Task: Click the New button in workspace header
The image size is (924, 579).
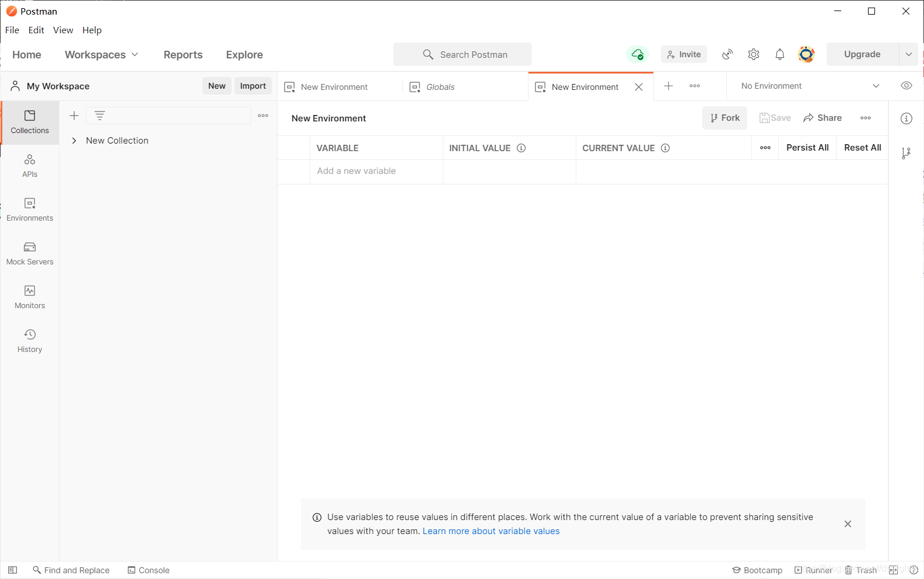Action: 217,86
